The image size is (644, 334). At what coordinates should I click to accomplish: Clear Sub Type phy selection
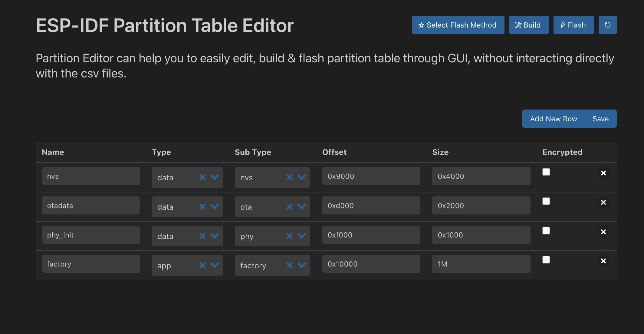(290, 236)
